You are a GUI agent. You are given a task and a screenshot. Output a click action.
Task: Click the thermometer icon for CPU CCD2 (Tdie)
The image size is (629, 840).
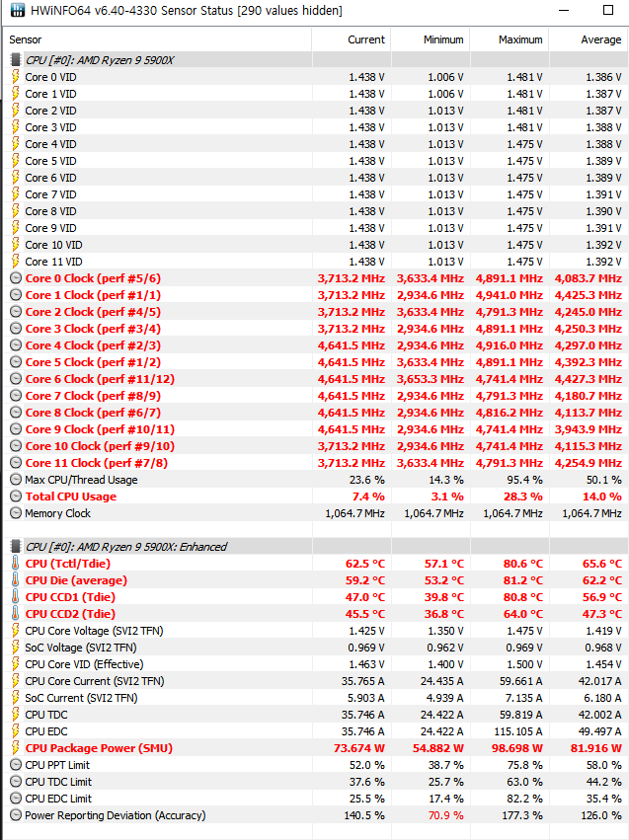[x=15, y=614]
